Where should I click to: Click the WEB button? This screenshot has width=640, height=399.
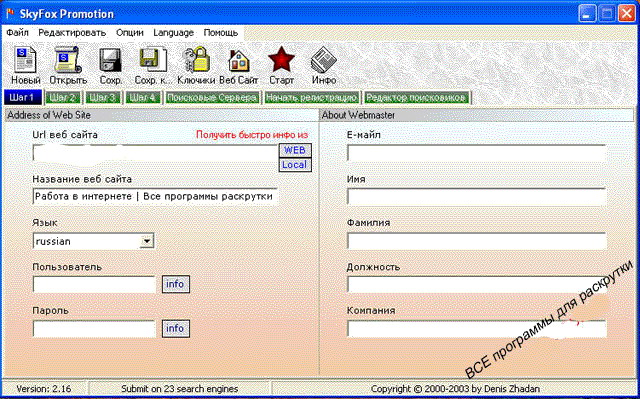click(295, 150)
